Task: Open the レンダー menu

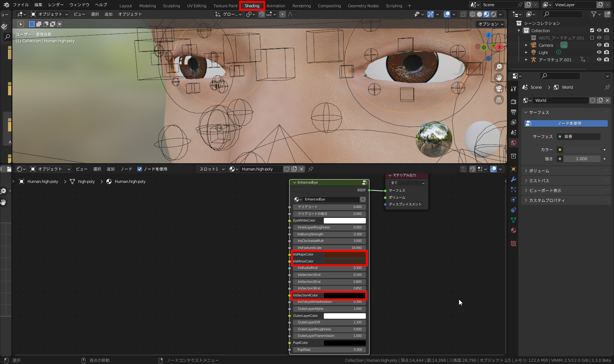Action: point(56,5)
